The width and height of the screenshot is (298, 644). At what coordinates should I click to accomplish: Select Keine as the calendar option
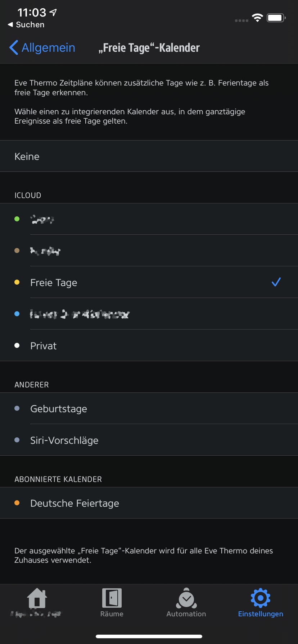(149, 156)
